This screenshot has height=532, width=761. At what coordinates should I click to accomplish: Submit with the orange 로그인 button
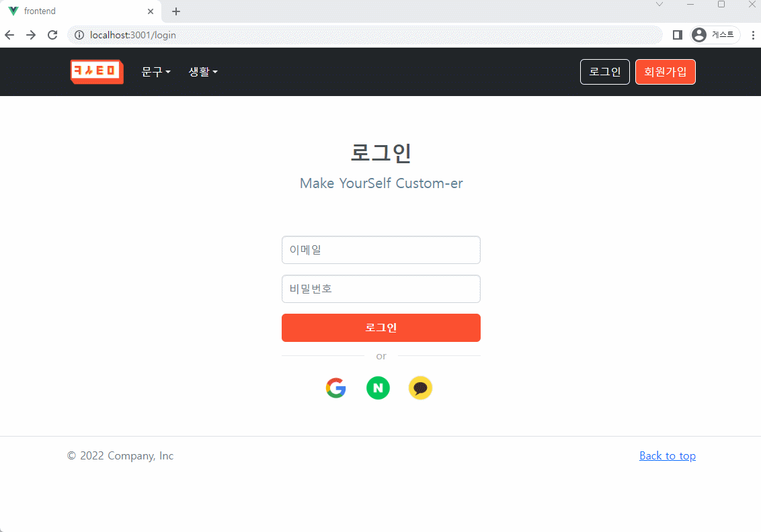coord(381,328)
